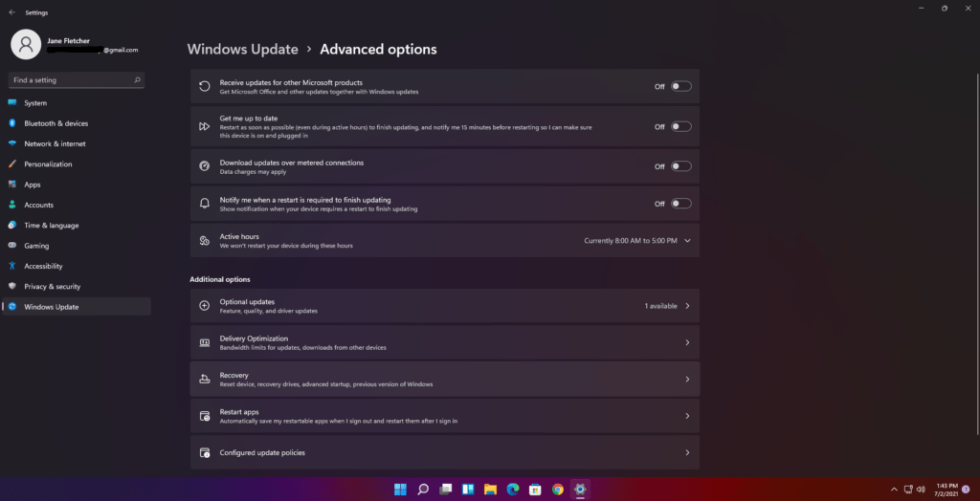Click the sync icon beside Receive updates for other Microsoft products
Viewport: 980px width, 501px height.
coord(205,86)
